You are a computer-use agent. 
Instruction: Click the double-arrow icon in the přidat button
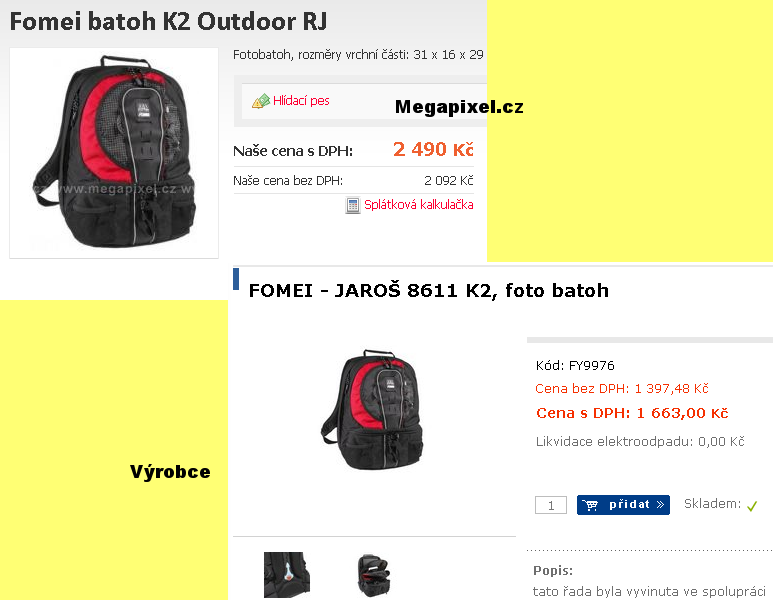(661, 504)
